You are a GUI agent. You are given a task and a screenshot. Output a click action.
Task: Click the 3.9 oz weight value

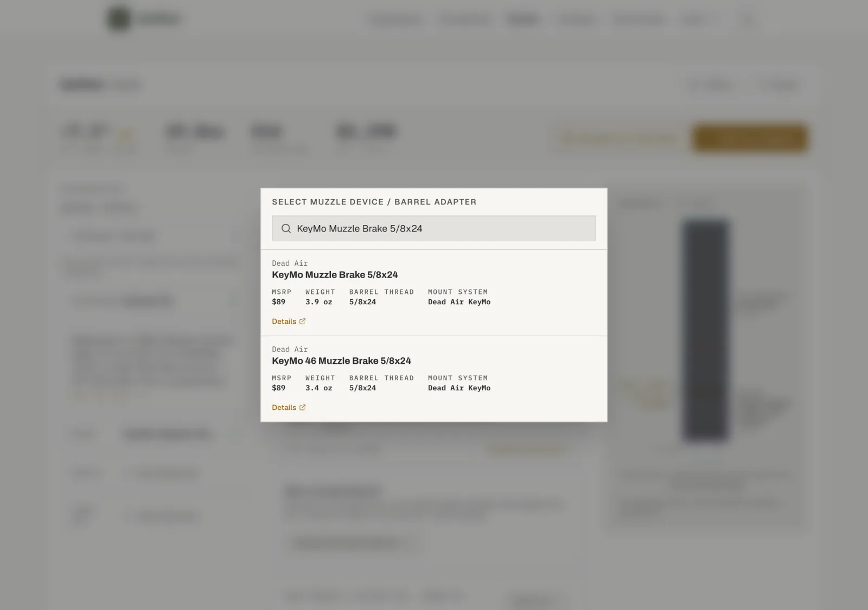click(318, 302)
